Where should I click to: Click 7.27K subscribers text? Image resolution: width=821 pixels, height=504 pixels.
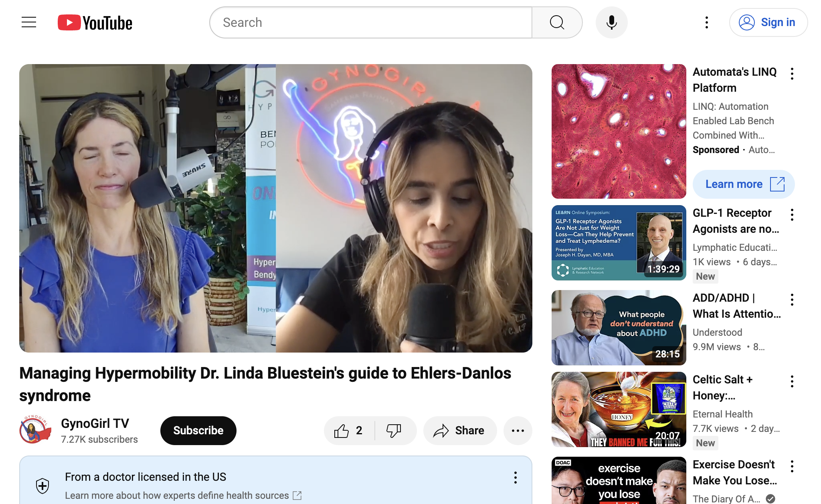pos(99,439)
